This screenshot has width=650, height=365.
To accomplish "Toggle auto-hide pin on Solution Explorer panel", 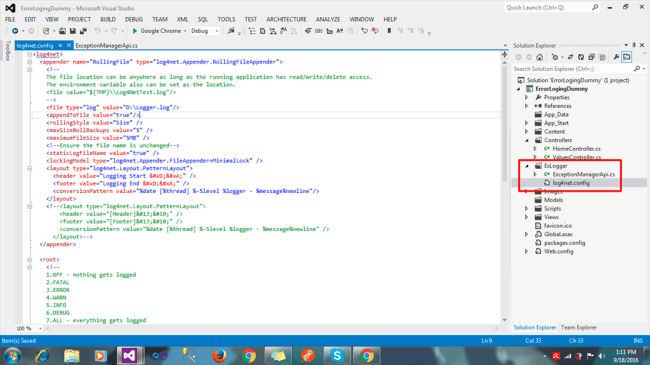I will point(634,45).
